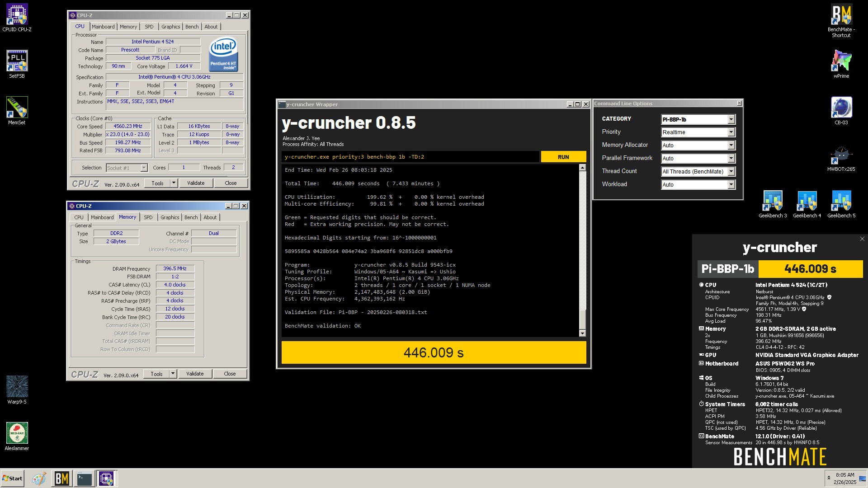The width and height of the screenshot is (868, 488).
Task: Open the Geekbench 3 desktop icon
Action: (x=773, y=204)
